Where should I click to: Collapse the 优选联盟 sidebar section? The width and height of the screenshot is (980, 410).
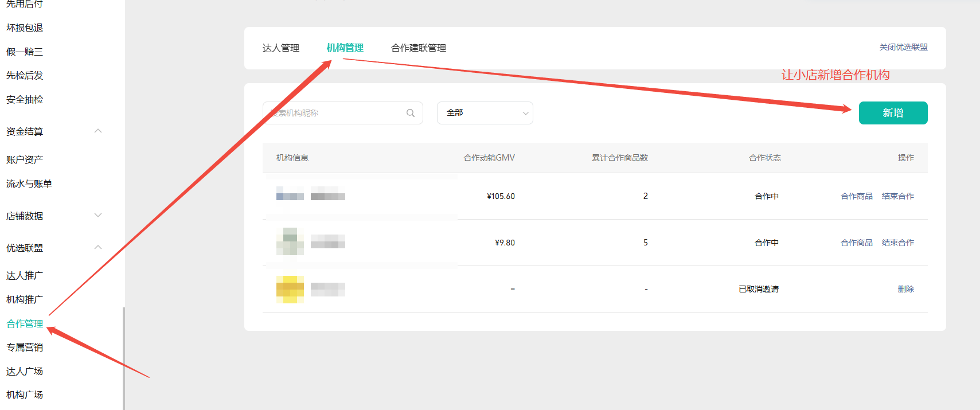(x=98, y=248)
